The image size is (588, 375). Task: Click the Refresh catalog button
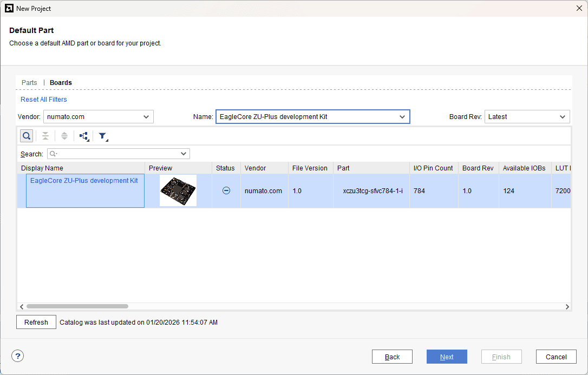click(x=36, y=322)
